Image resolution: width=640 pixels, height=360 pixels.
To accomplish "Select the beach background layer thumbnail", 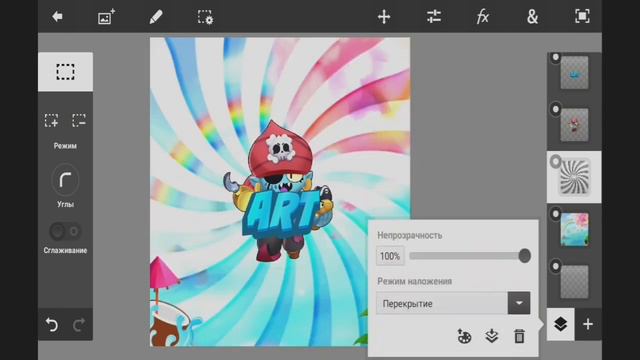I will [x=574, y=229].
